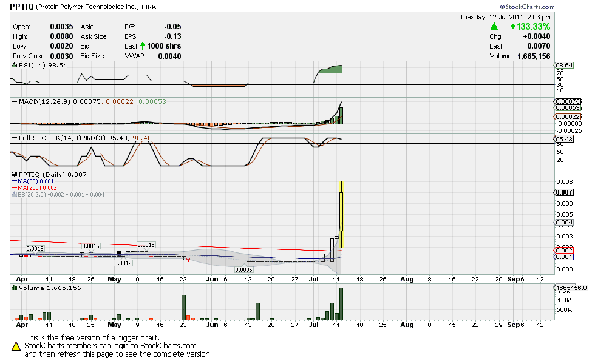592x364 pixels.
Task: Click the 0.00022 signal value tag on right axis
Action: [568, 116]
